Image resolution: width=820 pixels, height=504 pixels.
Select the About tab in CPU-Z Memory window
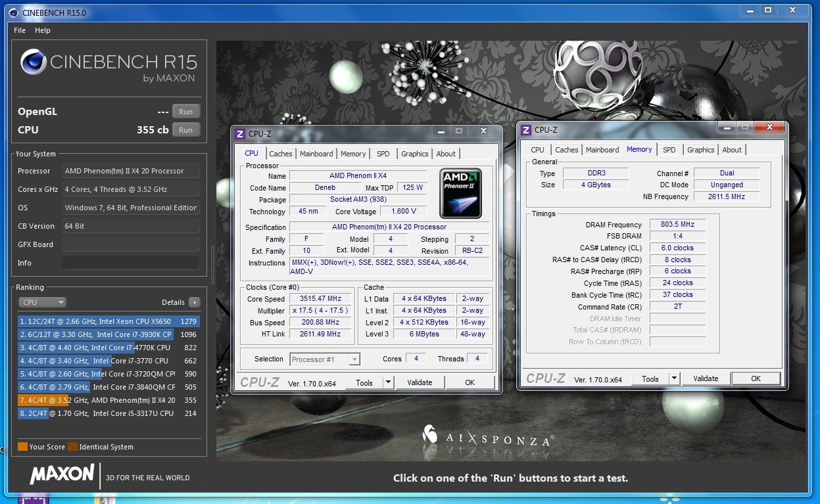click(732, 150)
